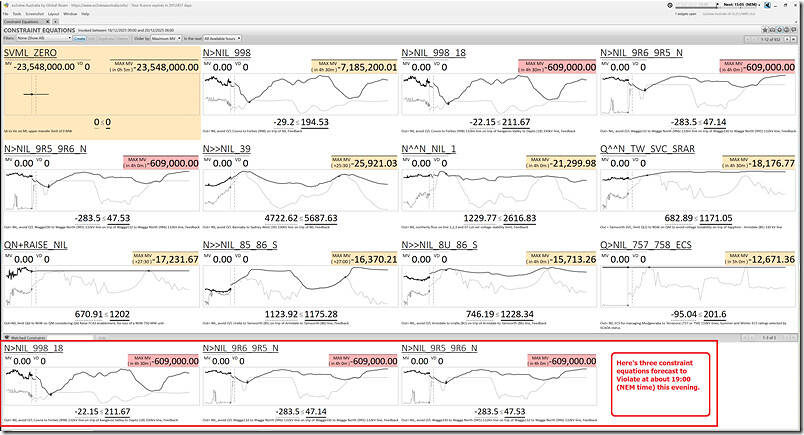
Task: Open the N>>NIL_8U_86_S constraint title
Action: (439, 245)
